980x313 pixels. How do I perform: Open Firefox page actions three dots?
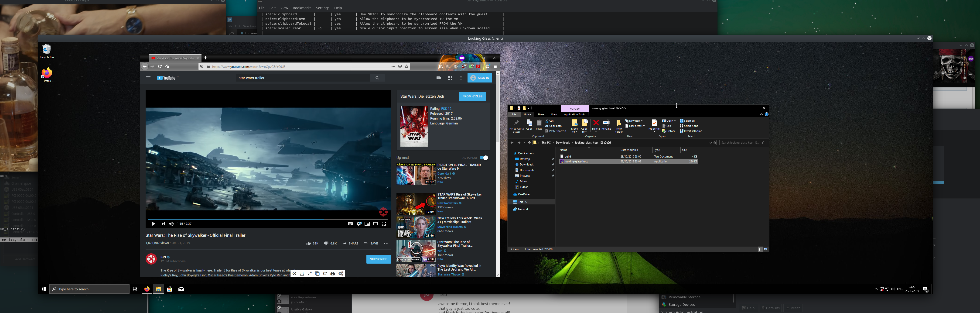pyautogui.click(x=393, y=67)
